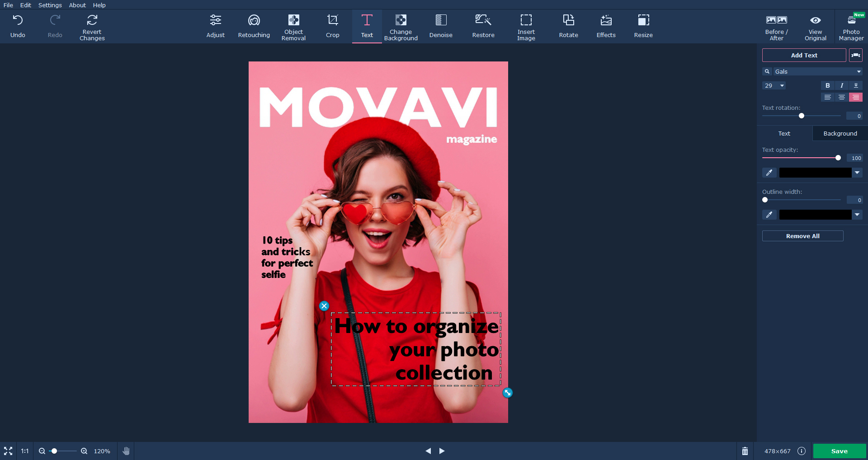Expand the outline color dropdown arrow
868x460 pixels.
tap(857, 215)
